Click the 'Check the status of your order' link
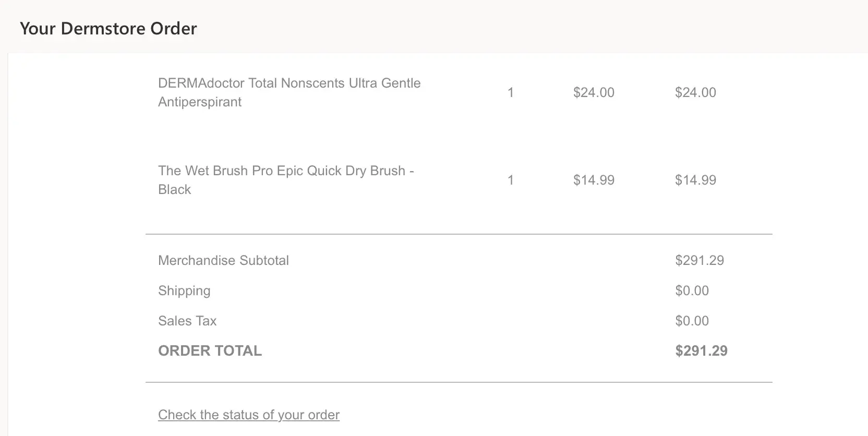The image size is (868, 436). tap(249, 415)
